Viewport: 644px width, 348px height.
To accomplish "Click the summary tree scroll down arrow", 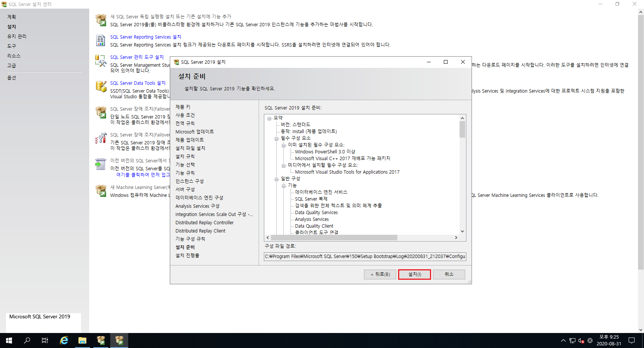I will tap(462, 231).
